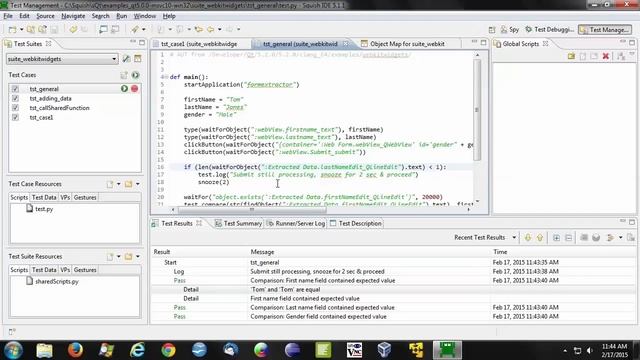Open Test Suite Resources folder dropdown
The width and height of the screenshot is (640, 360).
pyautogui.click(x=138, y=257)
